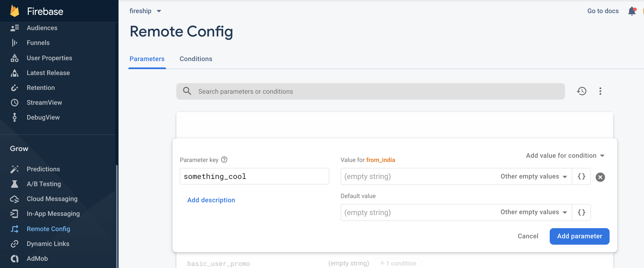Open StreamView in the sidebar
Viewport: 644px width, 268px height.
coord(44,103)
